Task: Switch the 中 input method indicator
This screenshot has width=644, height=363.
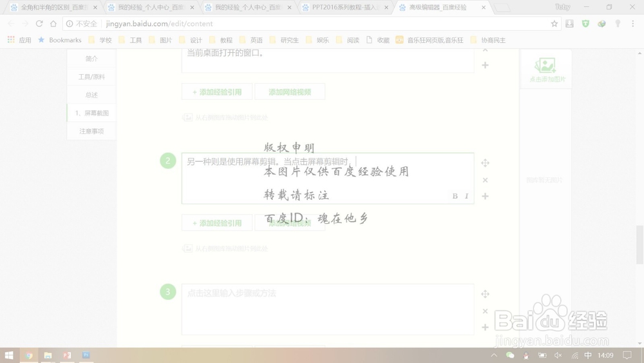Action: point(588,355)
